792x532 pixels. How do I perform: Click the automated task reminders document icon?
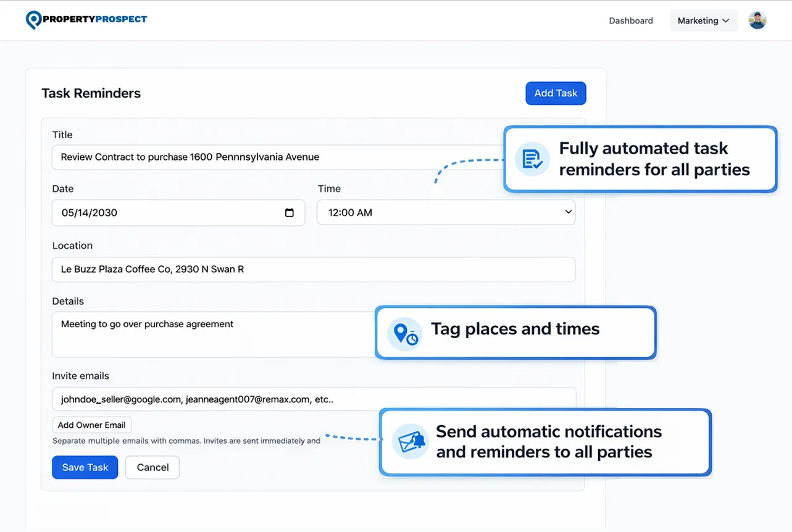tap(531, 159)
